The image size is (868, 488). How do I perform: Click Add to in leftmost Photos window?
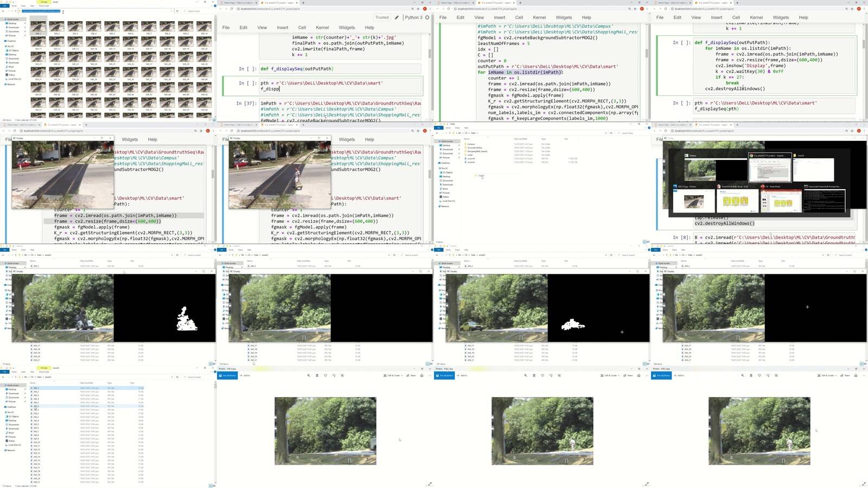pyautogui.click(x=245, y=375)
